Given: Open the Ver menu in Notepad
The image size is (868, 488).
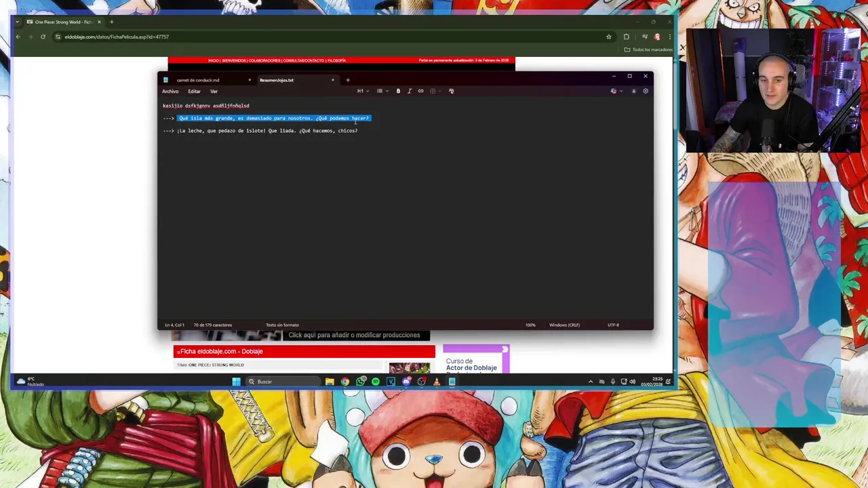Looking at the screenshot, I should pos(214,91).
